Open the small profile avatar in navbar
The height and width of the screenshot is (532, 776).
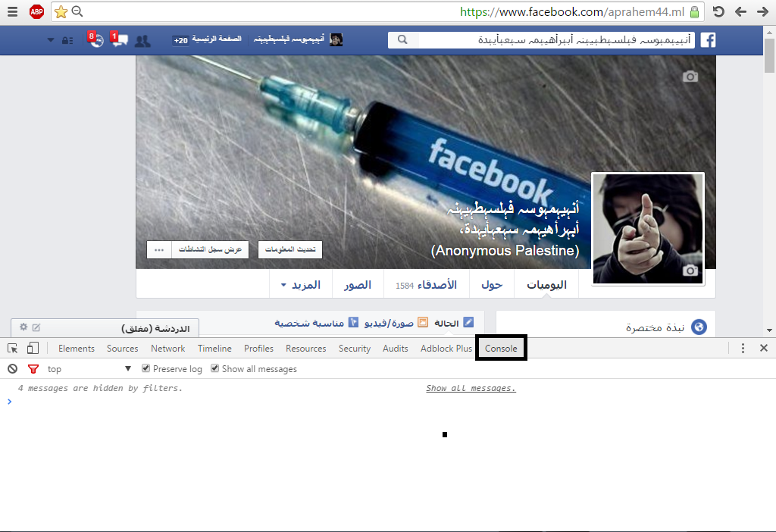click(x=336, y=39)
